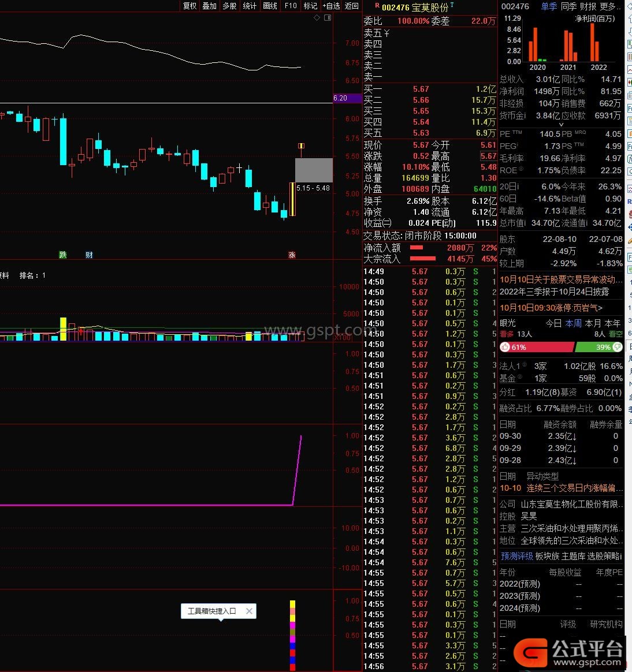
Task: Click the 返回 back button
Action: pos(352,6)
